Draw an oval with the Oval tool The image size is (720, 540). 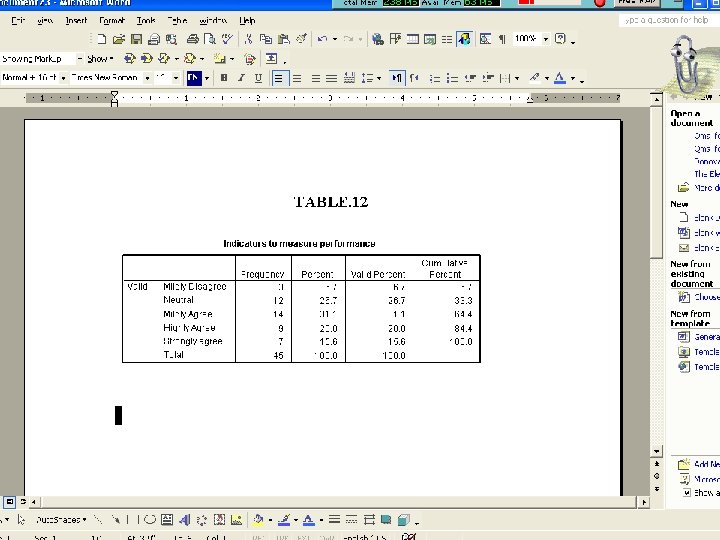(x=150, y=520)
